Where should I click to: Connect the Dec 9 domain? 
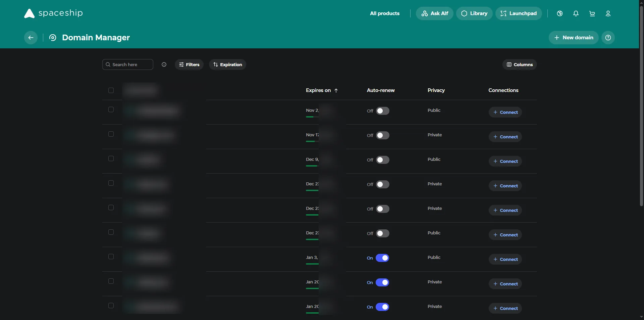coord(505,161)
